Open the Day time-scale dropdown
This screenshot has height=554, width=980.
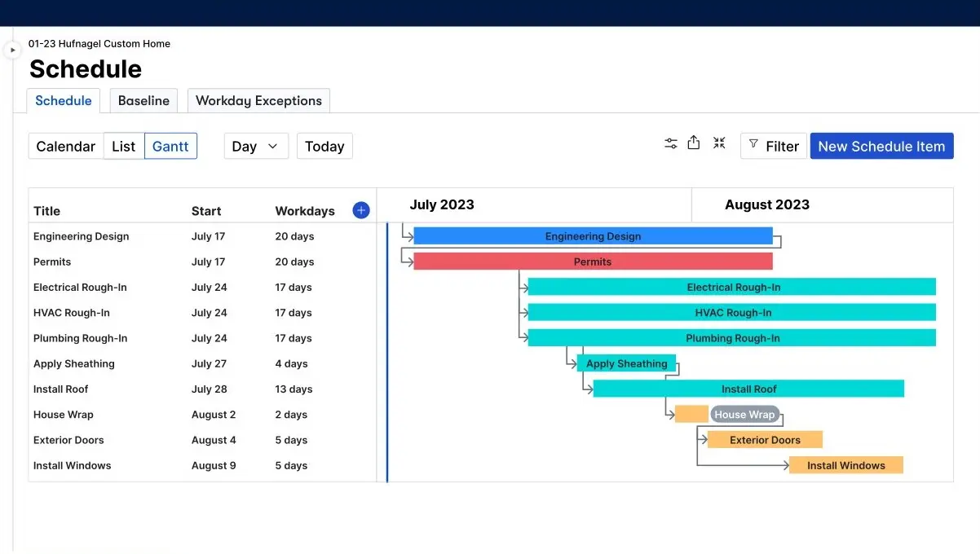[256, 146]
